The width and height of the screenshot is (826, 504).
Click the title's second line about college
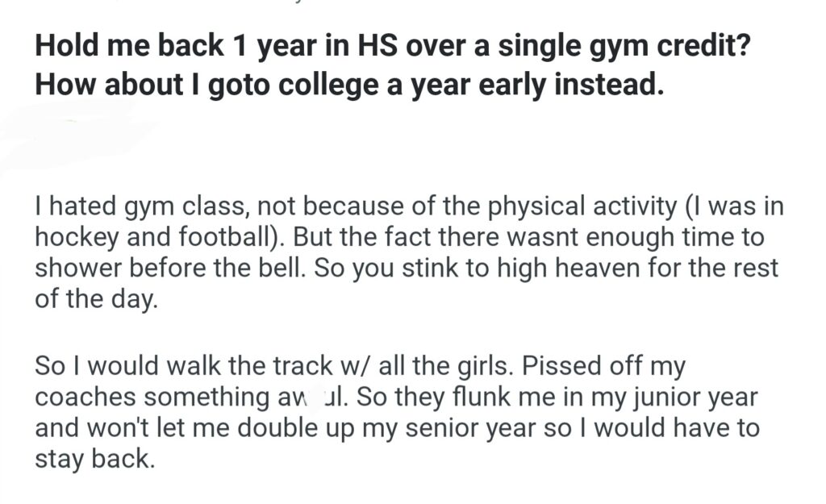349,85
